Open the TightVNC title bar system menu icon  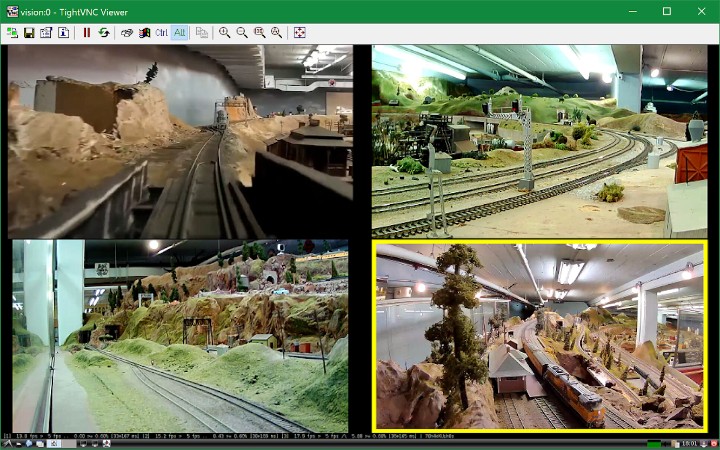point(12,11)
